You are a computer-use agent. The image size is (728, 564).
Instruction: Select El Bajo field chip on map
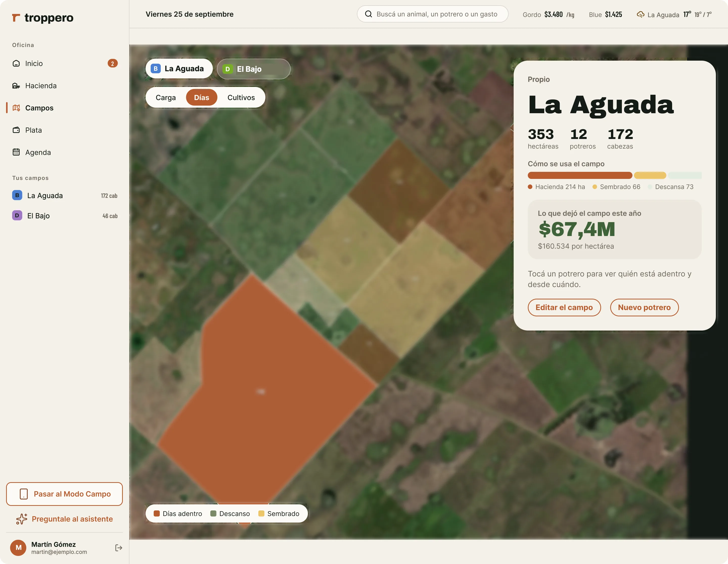(254, 69)
